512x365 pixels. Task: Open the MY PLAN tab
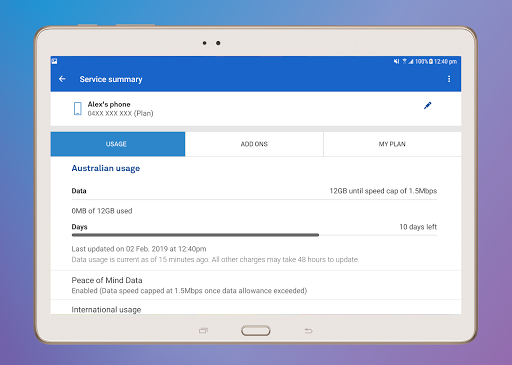click(392, 144)
